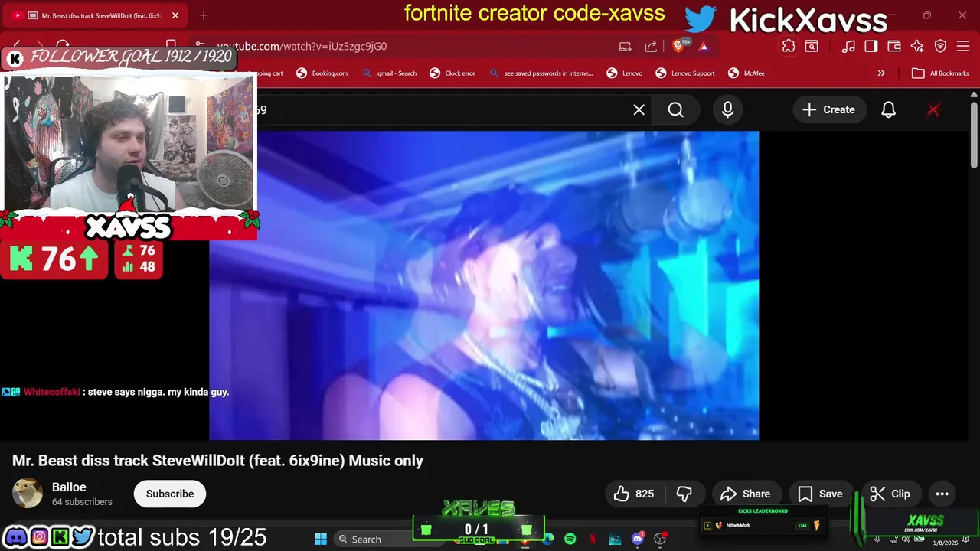Dislike the video

[684, 494]
